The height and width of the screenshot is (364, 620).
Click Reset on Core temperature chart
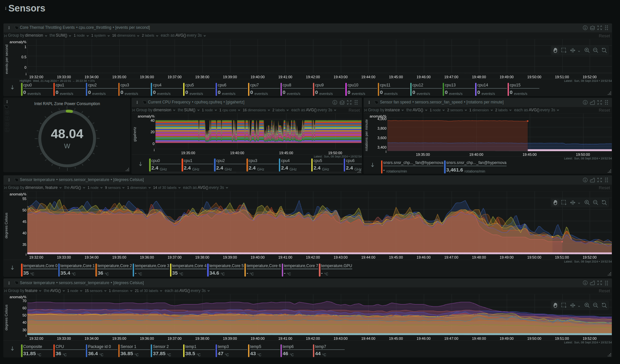coord(604,188)
